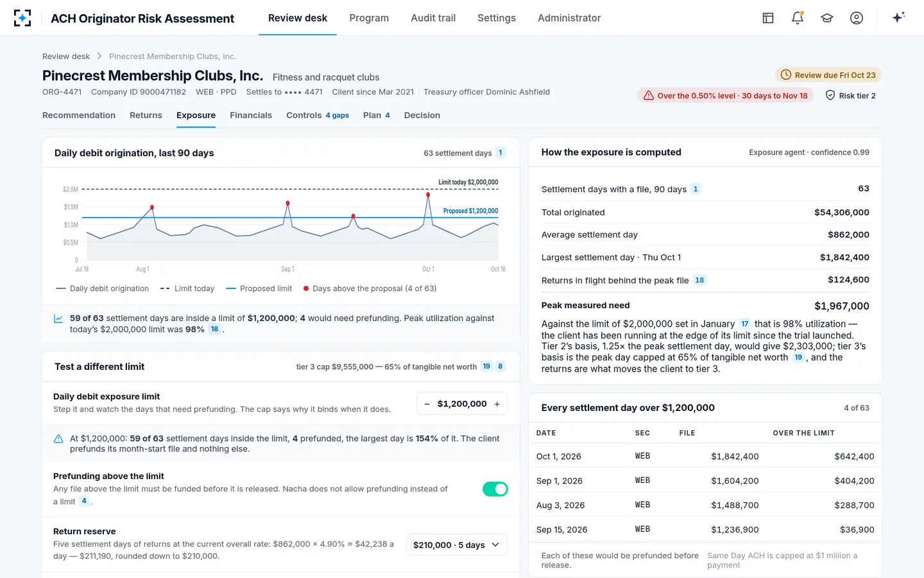Go to the Decision sub-tab
The image size is (924, 578).
click(422, 116)
